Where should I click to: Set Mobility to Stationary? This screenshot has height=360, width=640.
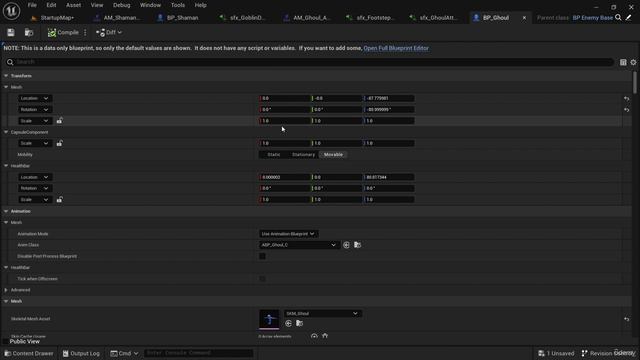[x=303, y=155]
